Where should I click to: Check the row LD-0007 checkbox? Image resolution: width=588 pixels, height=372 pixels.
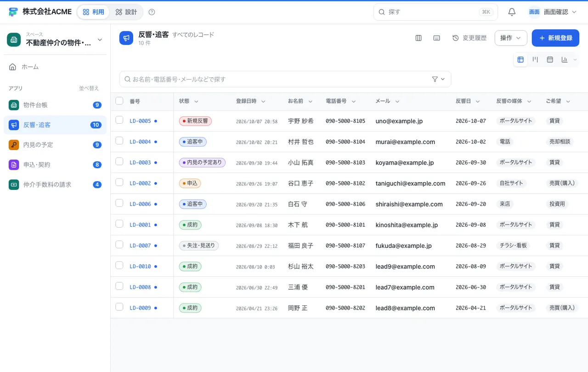coord(119,245)
